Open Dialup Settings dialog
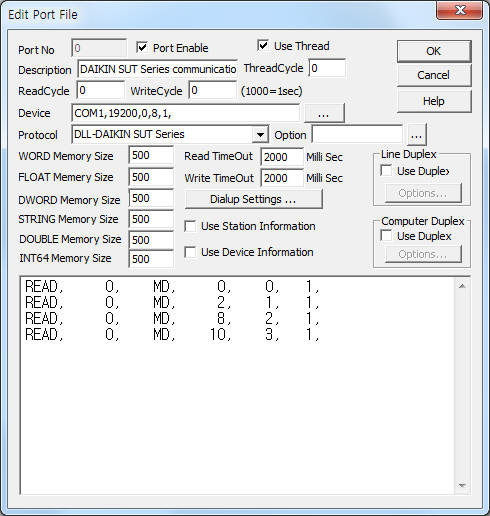This screenshot has width=490, height=516. [x=253, y=199]
